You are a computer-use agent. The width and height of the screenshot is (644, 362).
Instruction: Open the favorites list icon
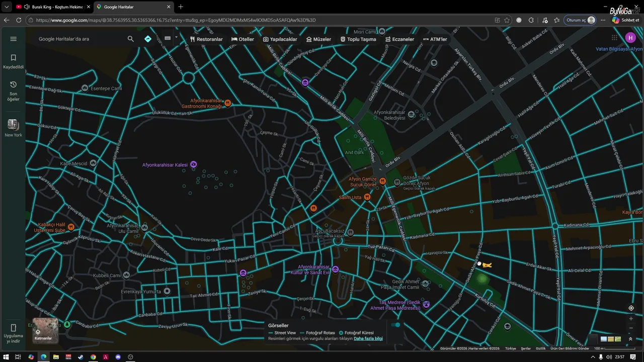coord(557,20)
